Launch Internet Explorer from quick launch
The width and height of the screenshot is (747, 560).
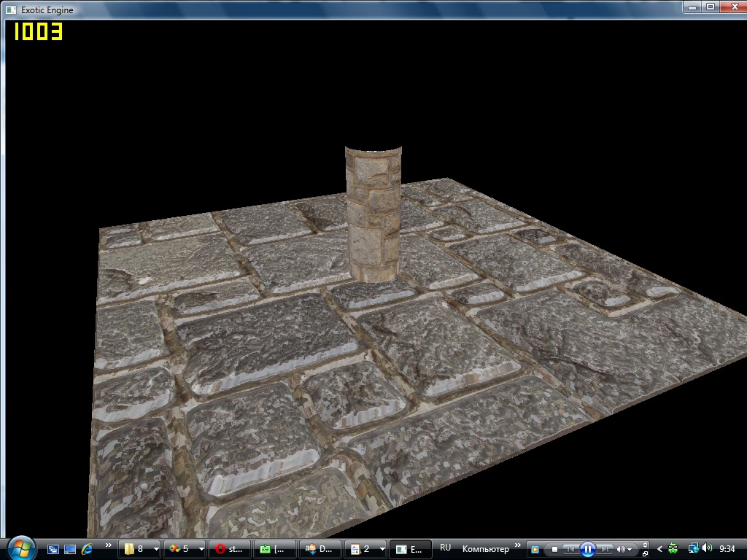click(x=88, y=549)
